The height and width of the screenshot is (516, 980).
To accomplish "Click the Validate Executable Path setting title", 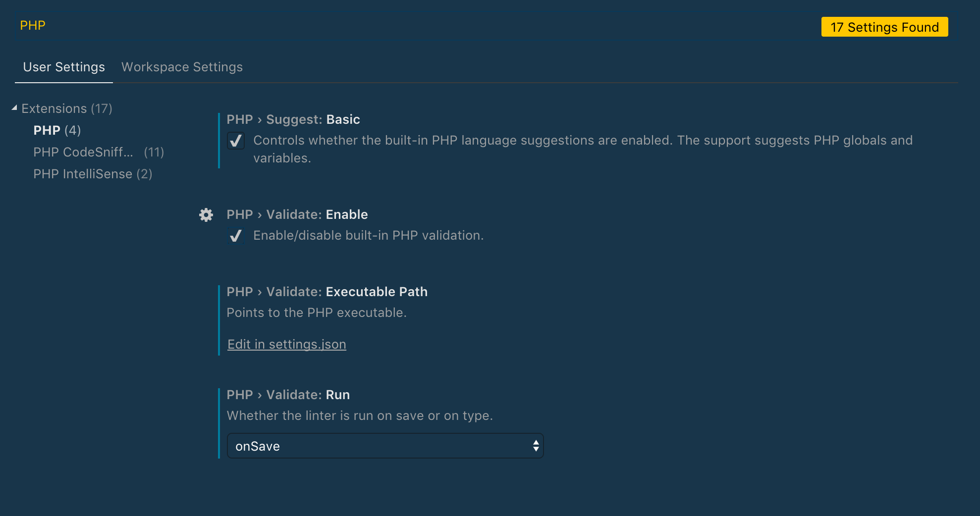I will click(327, 292).
